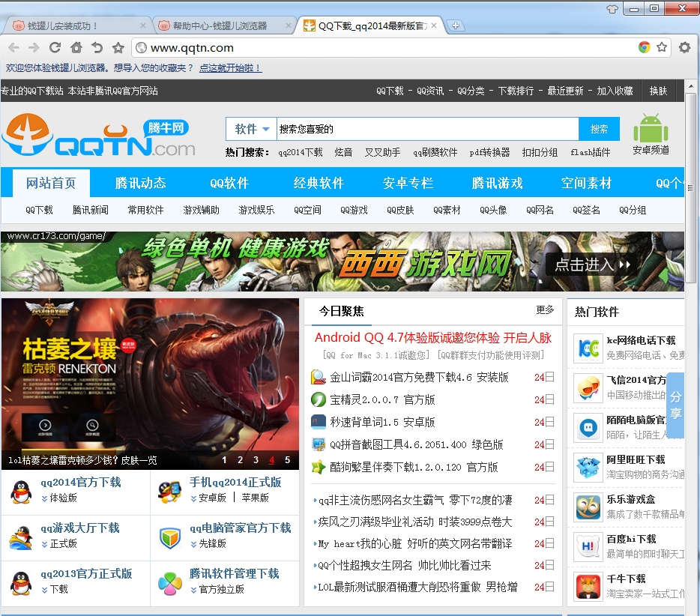
Task: Reload the current page
Action: click(55, 47)
